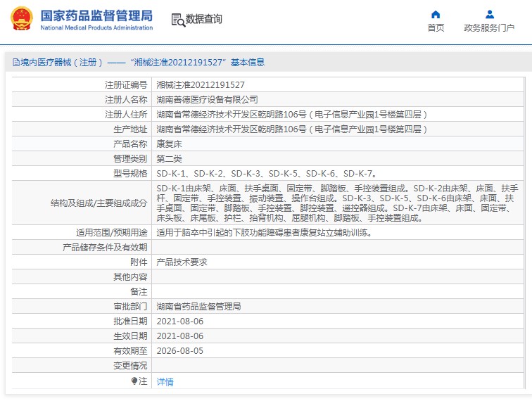Click the 审批部门 label
This screenshot has width=532, height=401.
click(x=130, y=307)
